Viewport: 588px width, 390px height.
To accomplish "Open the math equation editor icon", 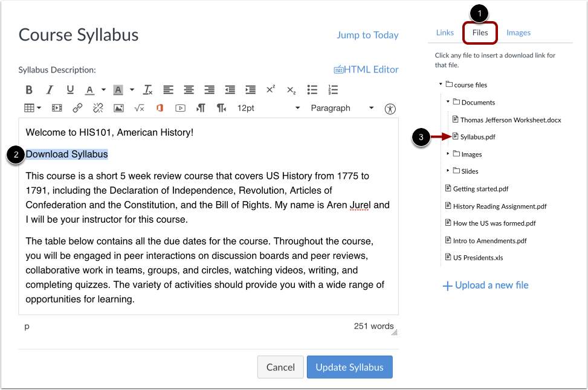I will tap(139, 108).
